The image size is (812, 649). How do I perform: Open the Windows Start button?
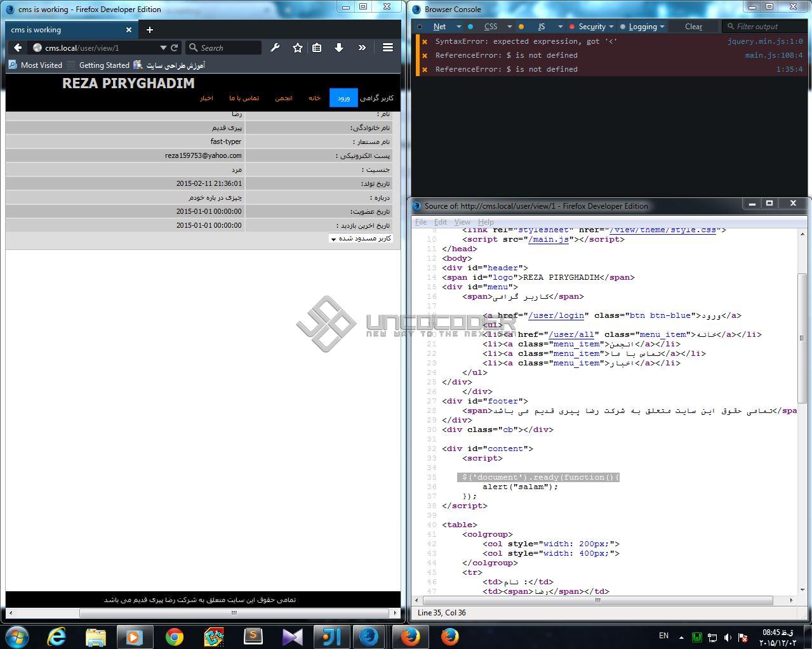[17, 636]
